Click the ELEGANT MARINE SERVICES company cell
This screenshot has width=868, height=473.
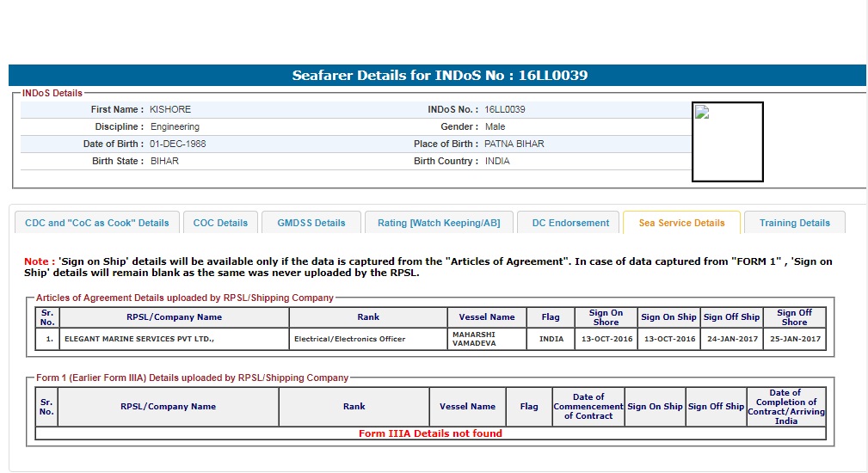pos(139,339)
